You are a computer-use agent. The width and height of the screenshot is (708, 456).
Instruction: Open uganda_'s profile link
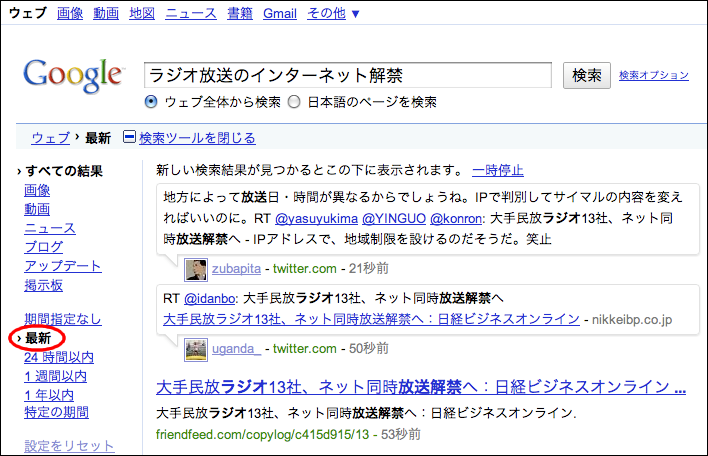point(237,349)
